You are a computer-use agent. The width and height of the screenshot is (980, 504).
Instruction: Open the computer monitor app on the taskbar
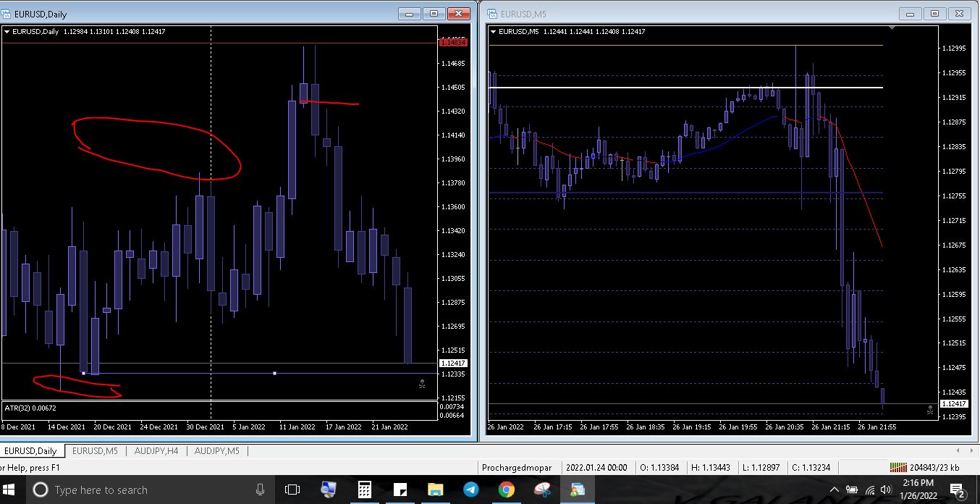pyautogui.click(x=329, y=490)
